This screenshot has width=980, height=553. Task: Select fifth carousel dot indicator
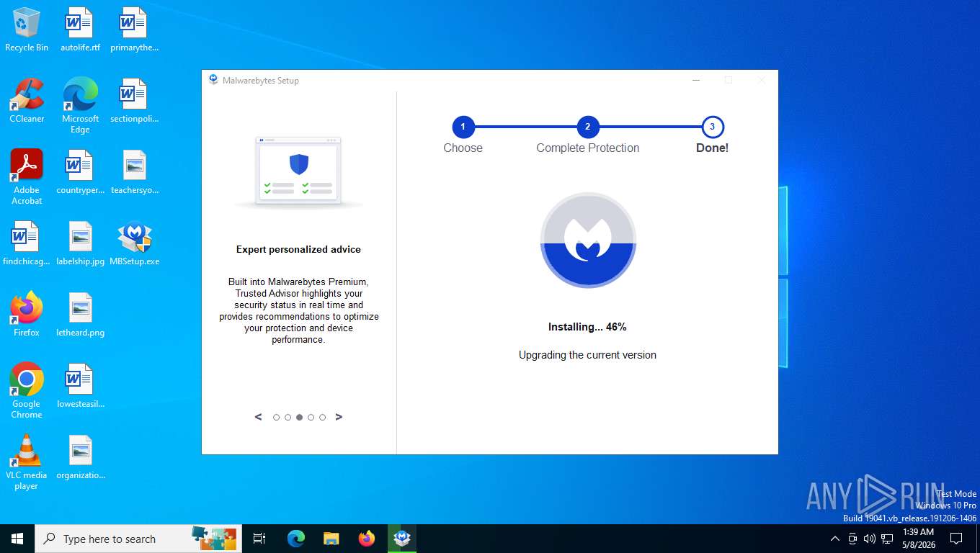click(x=322, y=418)
